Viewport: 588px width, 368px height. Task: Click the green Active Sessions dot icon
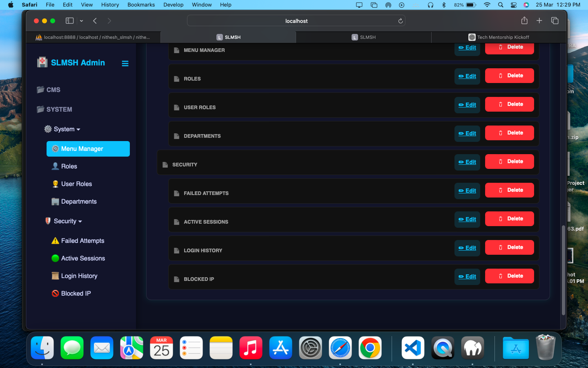click(55, 258)
